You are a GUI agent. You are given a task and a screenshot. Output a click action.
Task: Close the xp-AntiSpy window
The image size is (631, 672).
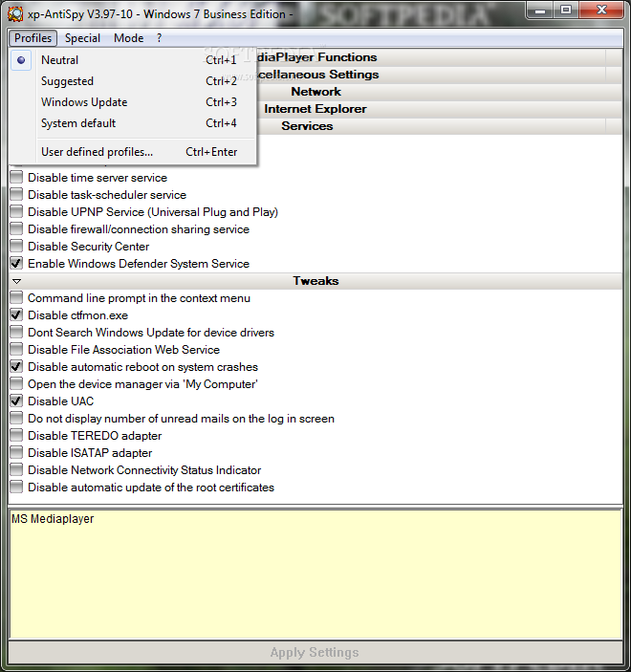[x=601, y=11]
